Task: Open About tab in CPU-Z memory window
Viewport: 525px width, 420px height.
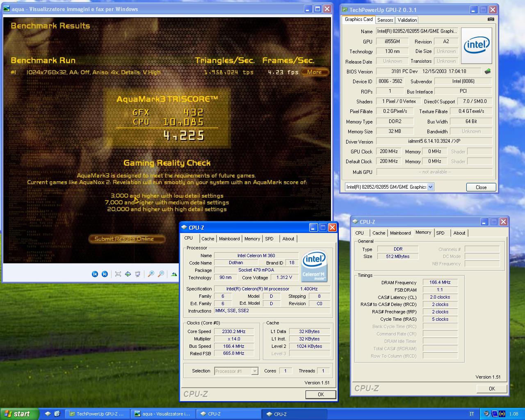Action: (459, 233)
